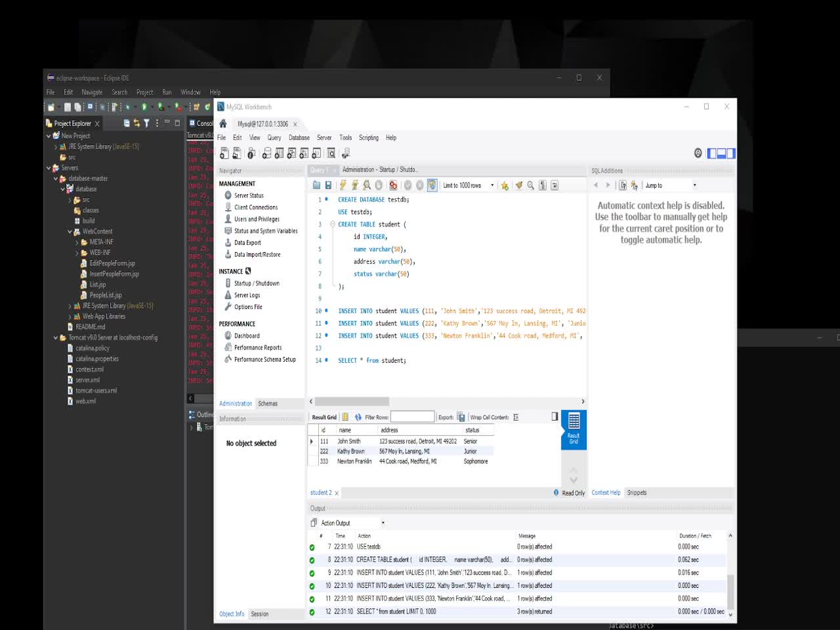Save the script with the floppy disk icon
The image size is (840, 630).
click(x=328, y=186)
